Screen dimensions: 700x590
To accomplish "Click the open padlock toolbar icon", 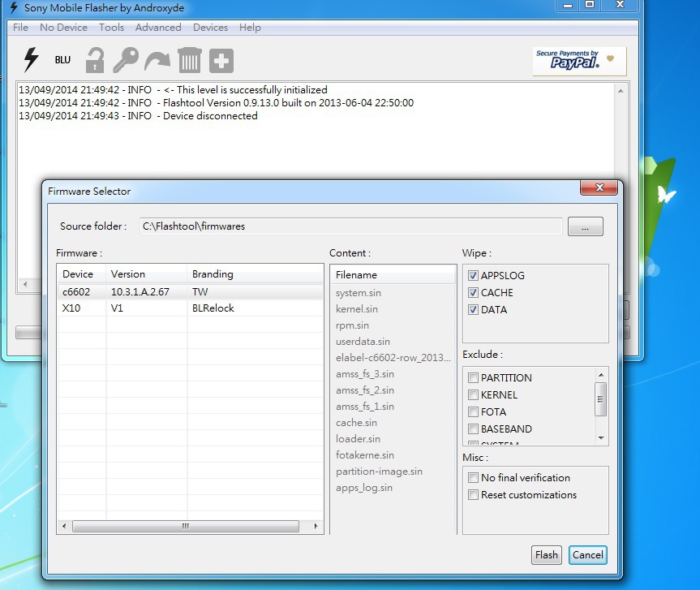I will (95, 60).
